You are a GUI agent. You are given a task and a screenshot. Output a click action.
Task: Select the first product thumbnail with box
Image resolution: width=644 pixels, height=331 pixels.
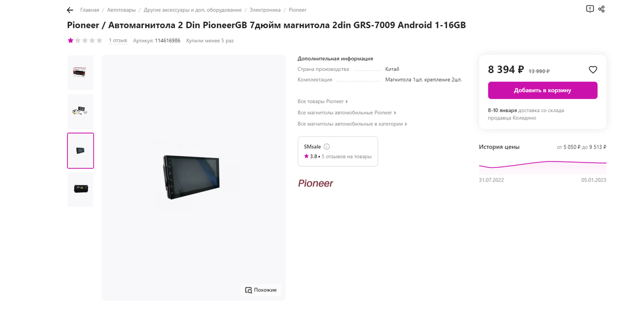[80, 72]
